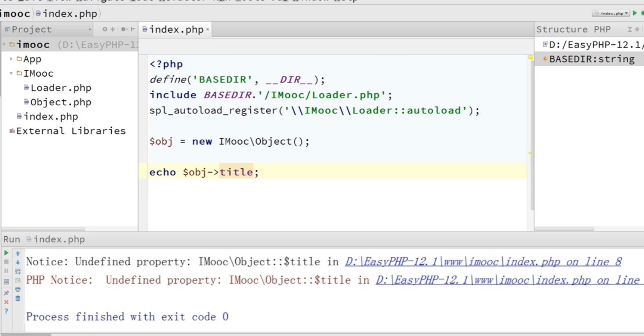This screenshot has width=644, height=336.
Task: Select the IMooc folder row
Action: pos(69,73)
